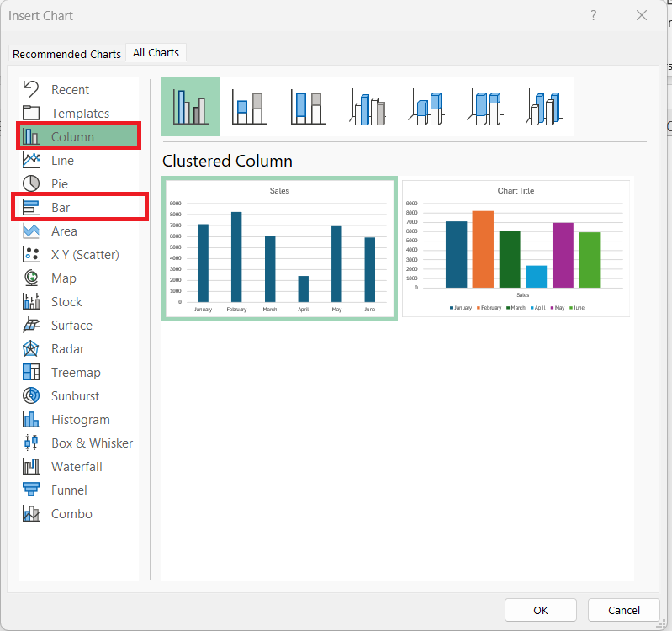Select the 3-D Column subtype icon
Viewport: 672px width, 631px height.
pos(544,107)
